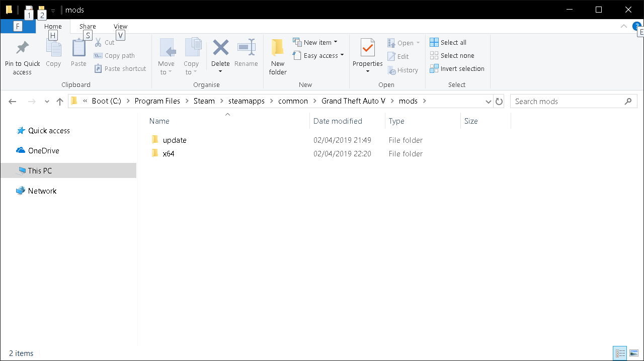The width and height of the screenshot is (644, 361).
Task: Click Boot (C:) in address bar
Action: coord(106,101)
